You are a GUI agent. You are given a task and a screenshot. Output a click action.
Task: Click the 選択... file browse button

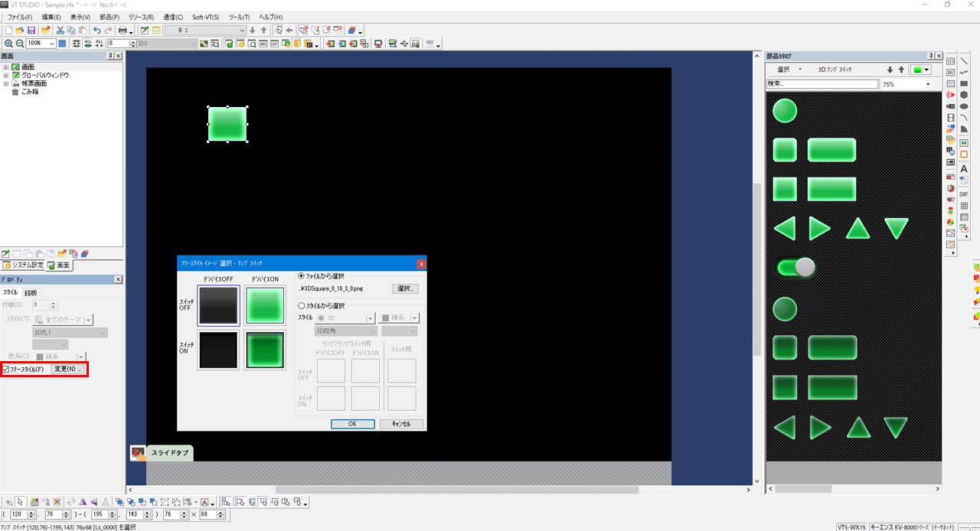405,288
